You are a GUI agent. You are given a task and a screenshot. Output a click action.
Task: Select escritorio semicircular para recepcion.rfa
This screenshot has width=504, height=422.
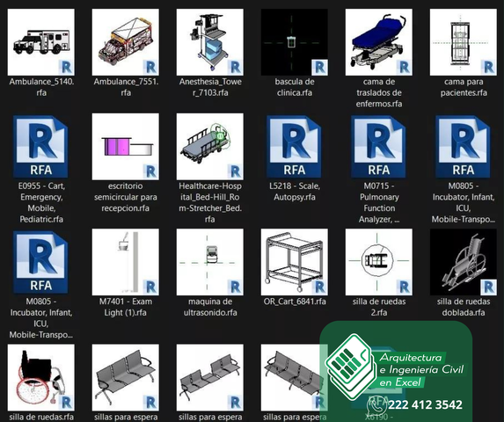[126, 147]
